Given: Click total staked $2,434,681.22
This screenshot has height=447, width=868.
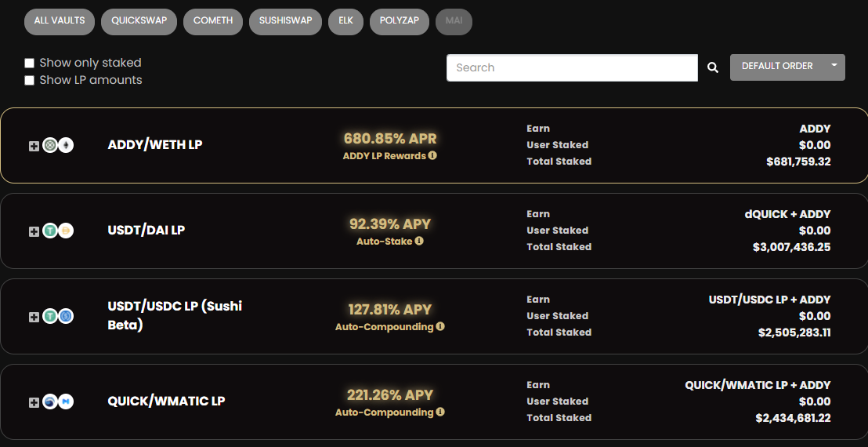Looking at the screenshot, I should [x=794, y=418].
